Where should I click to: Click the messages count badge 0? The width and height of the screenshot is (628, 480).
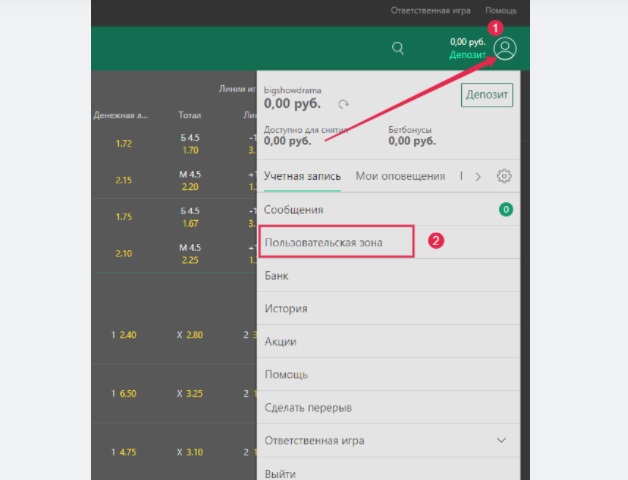click(505, 210)
